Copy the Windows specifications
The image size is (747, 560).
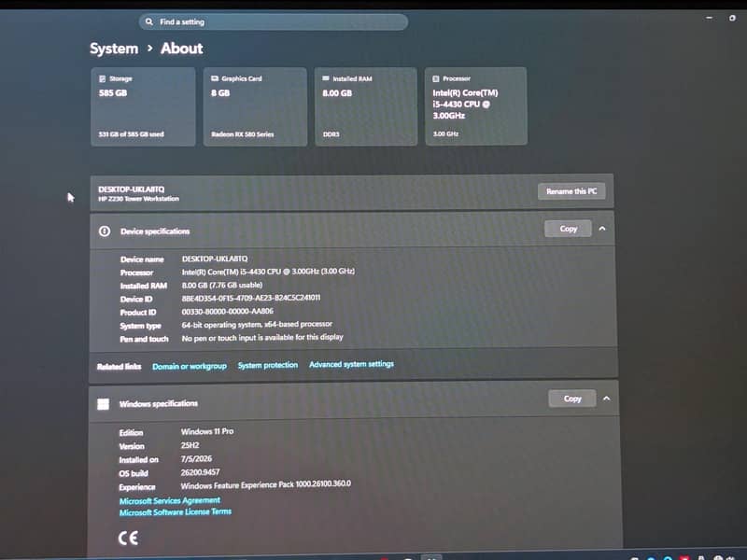[x=572, y=399]
